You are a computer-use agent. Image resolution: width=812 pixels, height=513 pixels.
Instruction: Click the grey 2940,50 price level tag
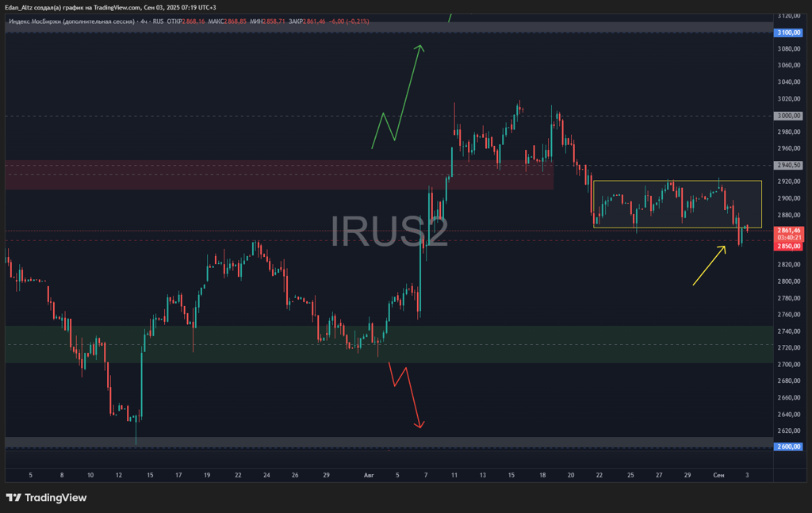tap(787, 166)
